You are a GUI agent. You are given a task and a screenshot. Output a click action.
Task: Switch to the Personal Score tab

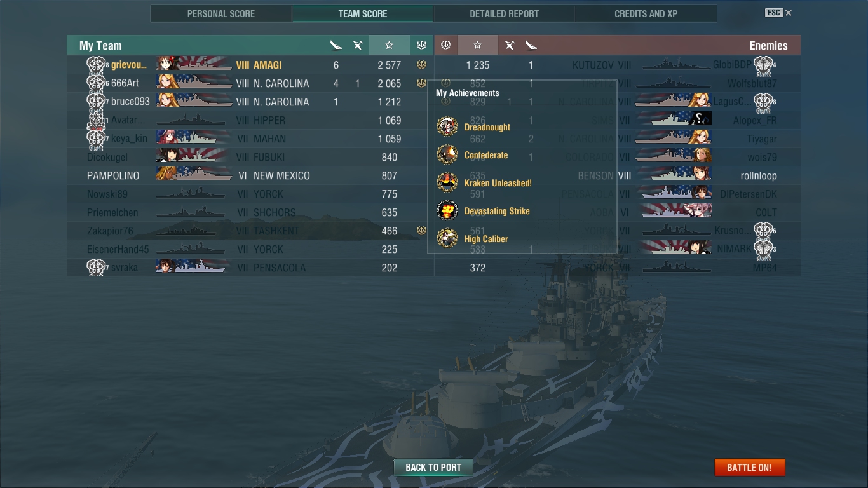pyautogui.click(x=221, y=13)
